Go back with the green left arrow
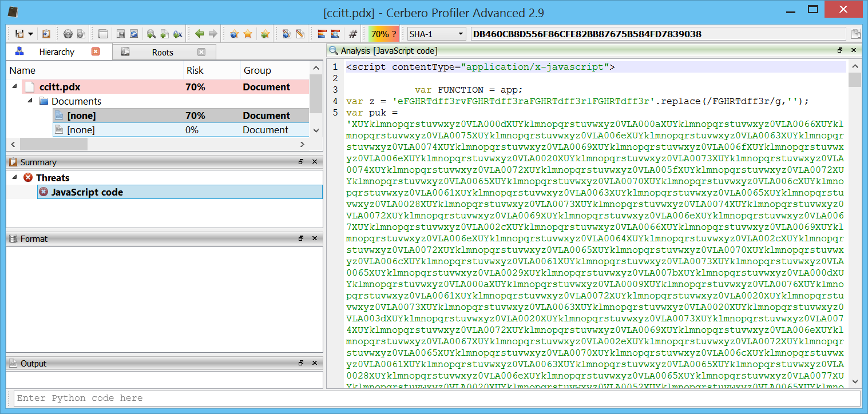This screenshot has width=868, height=414. [x=199, y=34]
